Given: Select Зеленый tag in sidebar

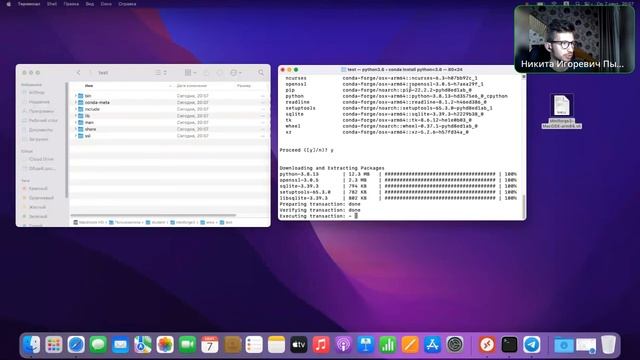Looking at the screenshot, I should coord(38,217).
